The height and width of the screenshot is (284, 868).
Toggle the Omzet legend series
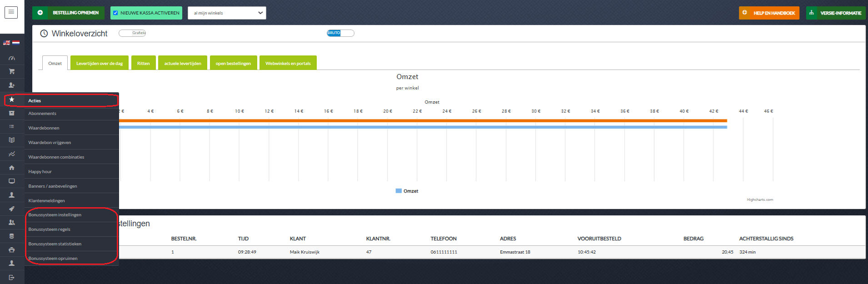coord(407,191)
